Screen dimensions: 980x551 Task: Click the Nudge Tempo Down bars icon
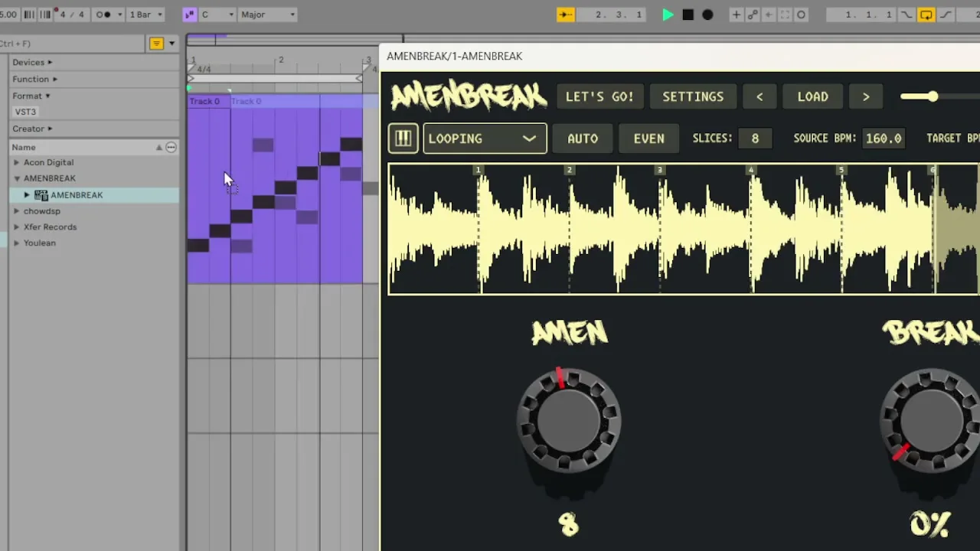(x=28, y=15)
